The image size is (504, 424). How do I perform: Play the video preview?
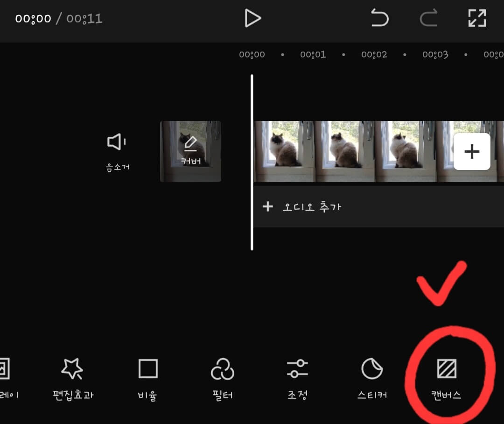252,18
